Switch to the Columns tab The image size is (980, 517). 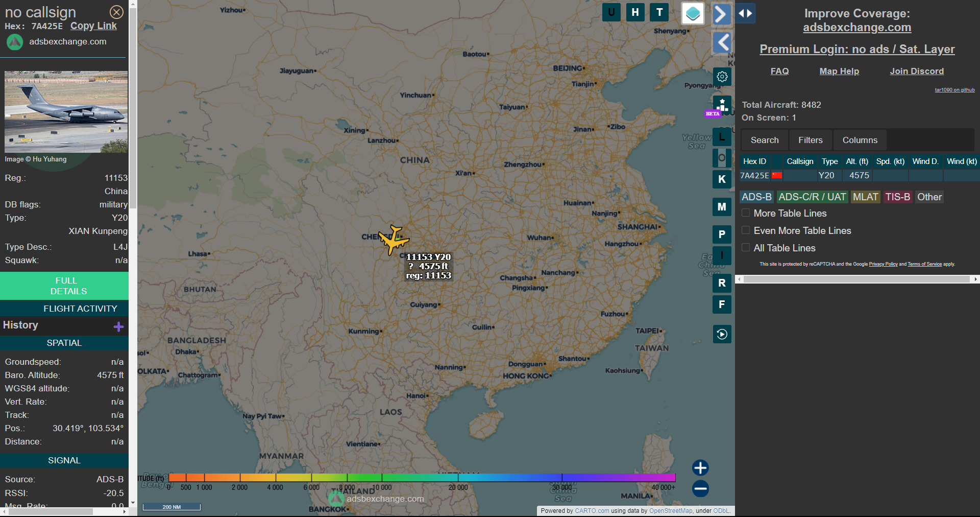point(860,140)
